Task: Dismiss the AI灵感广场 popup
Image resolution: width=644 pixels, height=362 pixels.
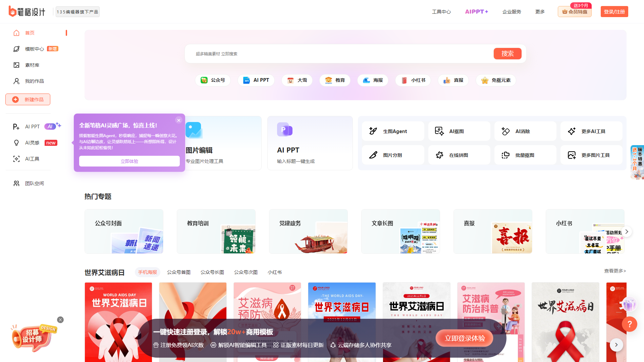Action: point(178,120)
